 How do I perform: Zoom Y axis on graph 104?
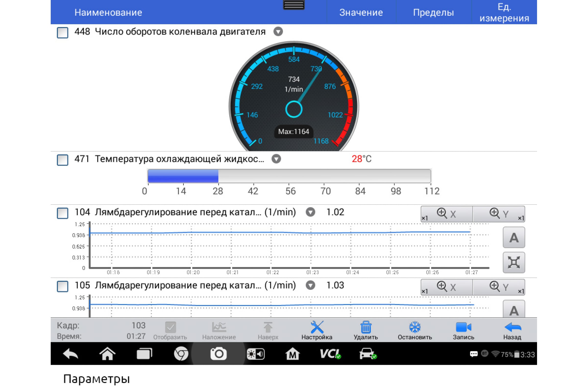[499, 214]
